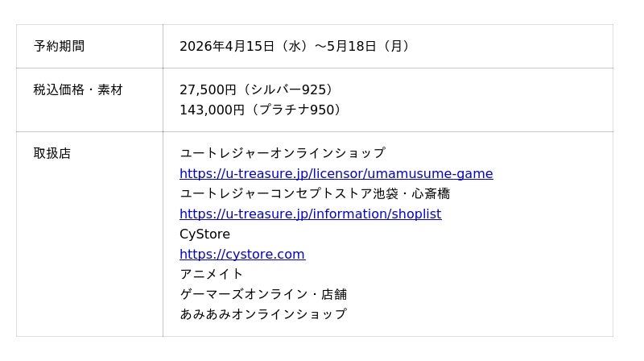Image resolution: width=644 pixels, height=361 pixels.
Task: Click the CyStore store name text
Action: tap(204, 234)
